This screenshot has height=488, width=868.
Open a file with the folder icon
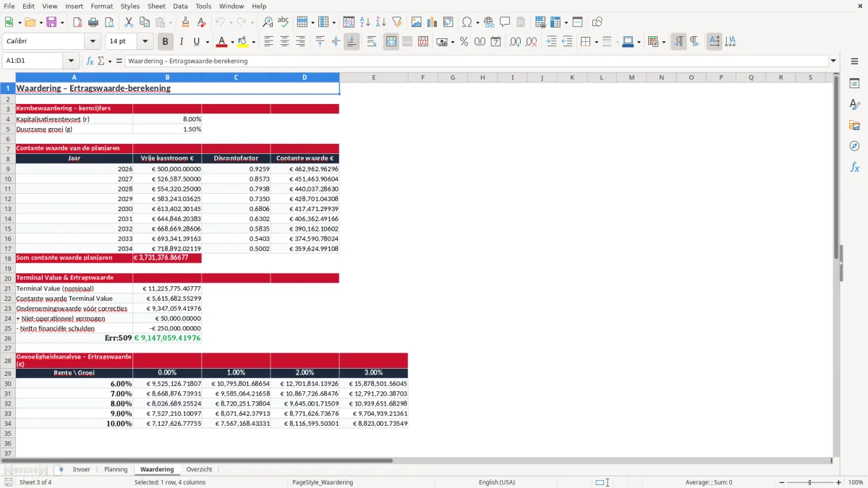click(29, 22)
